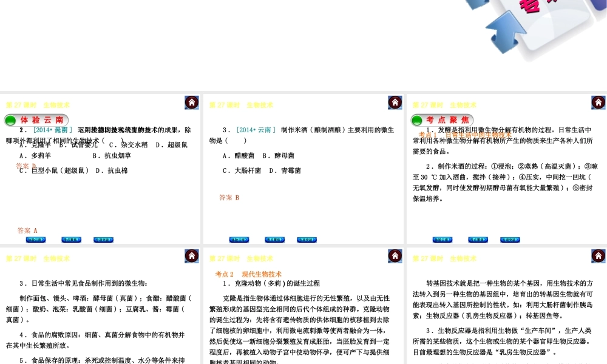Click the 考点2 现代生物技术 heading

click(248, 274)
